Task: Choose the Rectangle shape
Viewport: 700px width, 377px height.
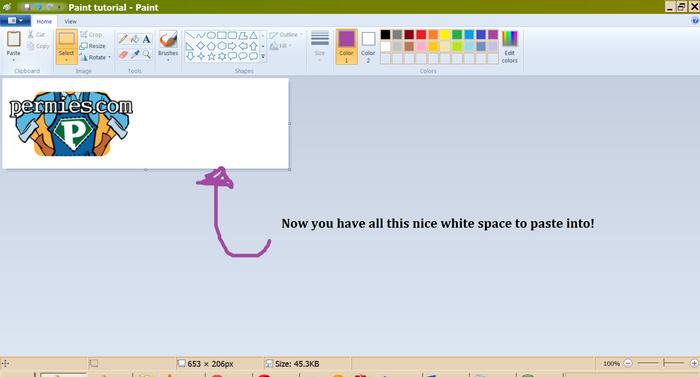Action: pyautogui.click(x=222, y=35)
